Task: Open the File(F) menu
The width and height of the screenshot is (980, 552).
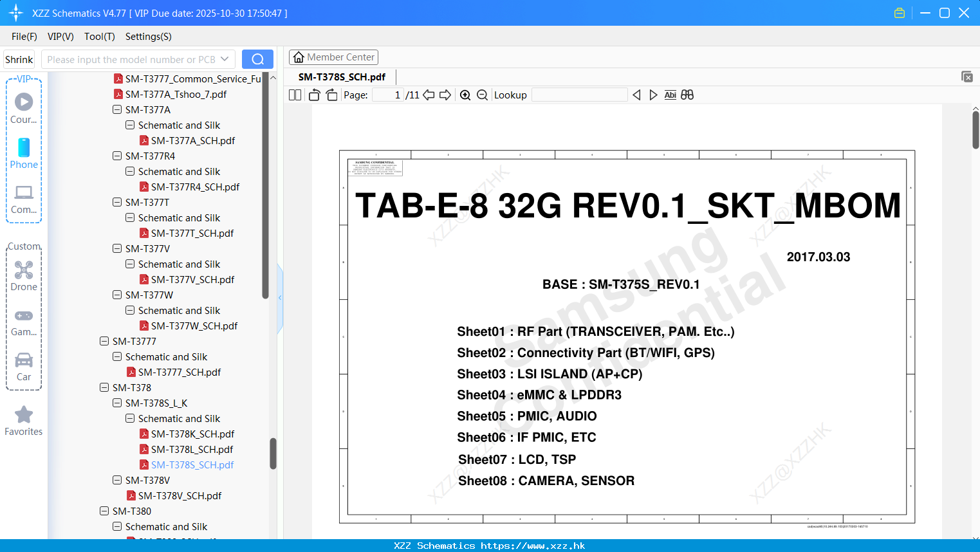Action: (x=24, y=37)
